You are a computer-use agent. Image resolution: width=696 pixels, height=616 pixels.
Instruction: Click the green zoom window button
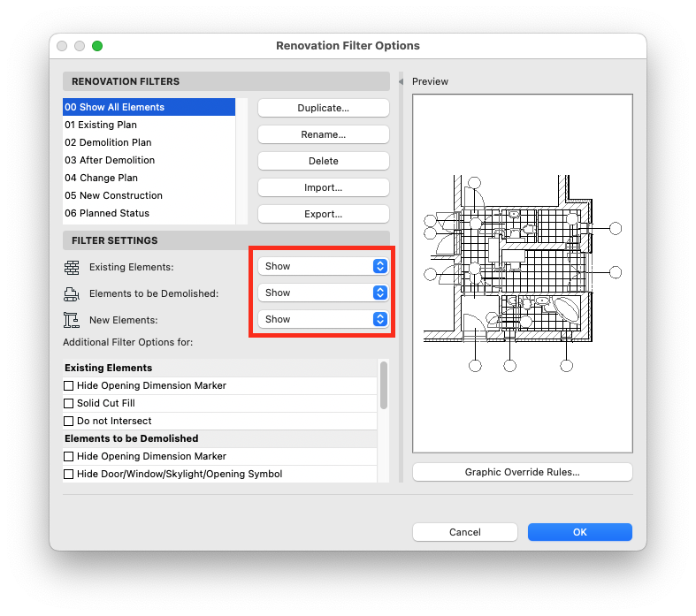[97, 46]
